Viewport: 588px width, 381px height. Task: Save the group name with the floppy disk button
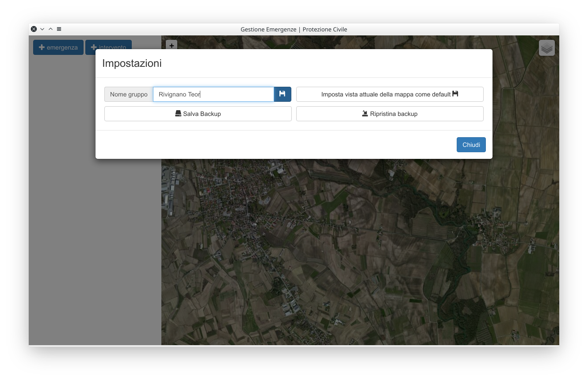[x=283, y=94]
